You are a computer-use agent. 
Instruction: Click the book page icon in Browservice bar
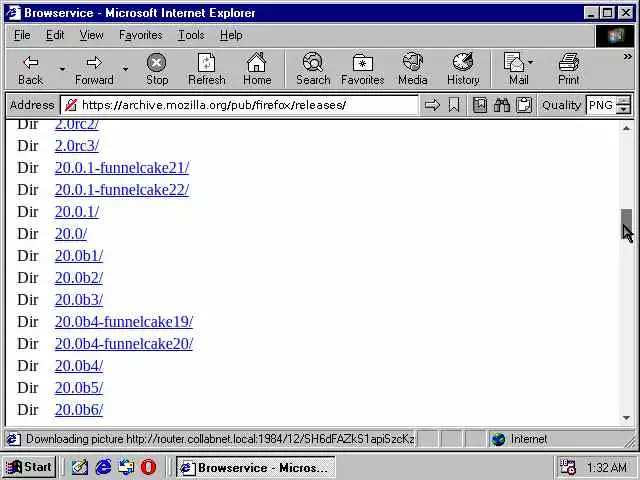(480, 105)
